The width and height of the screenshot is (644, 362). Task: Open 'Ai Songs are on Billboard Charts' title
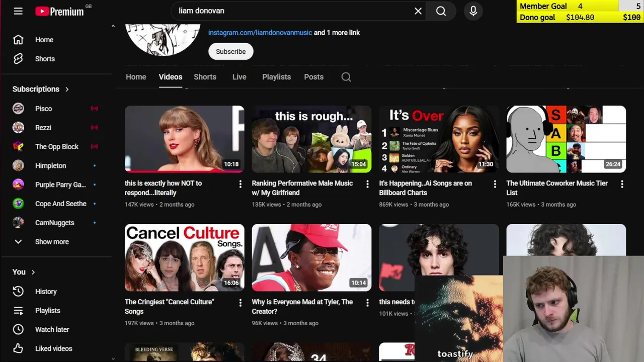(x=426, y=188)
